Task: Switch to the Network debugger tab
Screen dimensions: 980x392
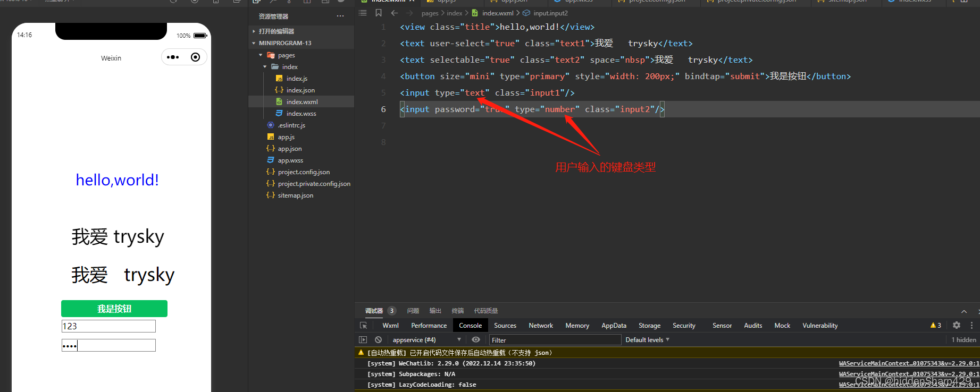Action: click(541, 326)
